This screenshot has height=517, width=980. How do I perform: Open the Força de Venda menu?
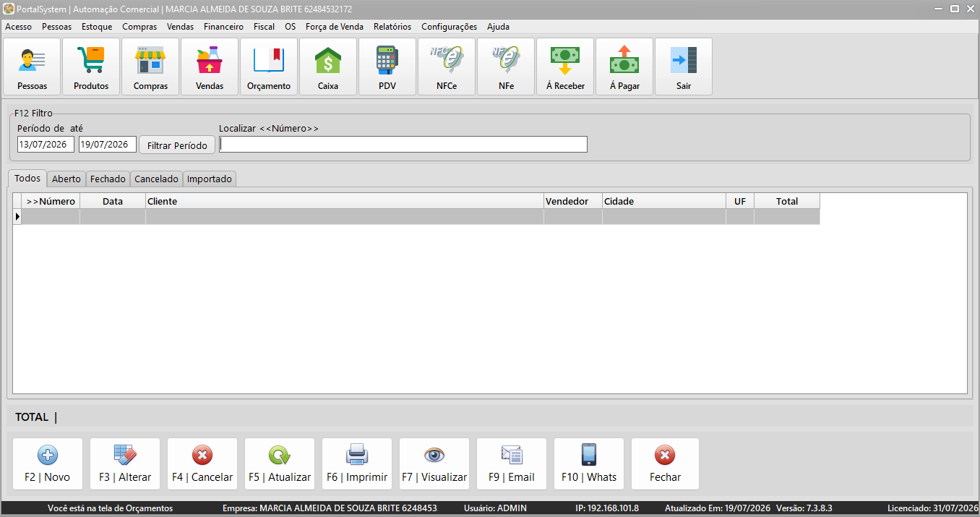tap(335, 27)
